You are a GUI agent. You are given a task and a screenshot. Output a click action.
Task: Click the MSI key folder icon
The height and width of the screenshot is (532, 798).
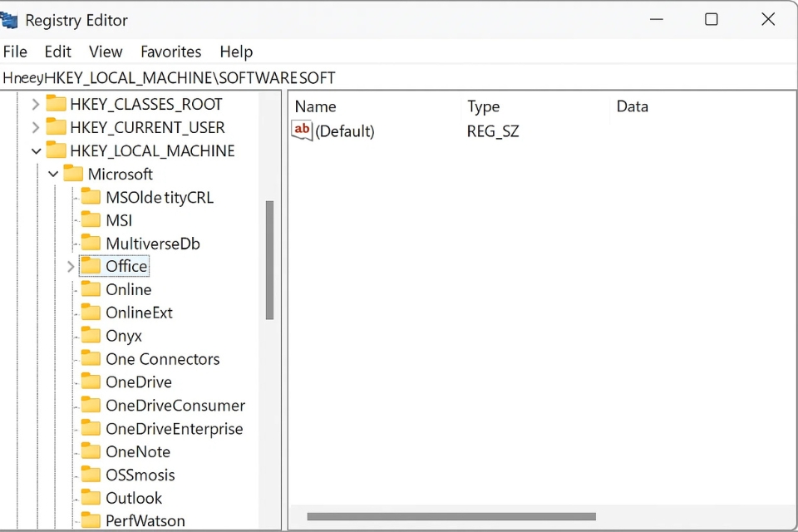[91, 220]
